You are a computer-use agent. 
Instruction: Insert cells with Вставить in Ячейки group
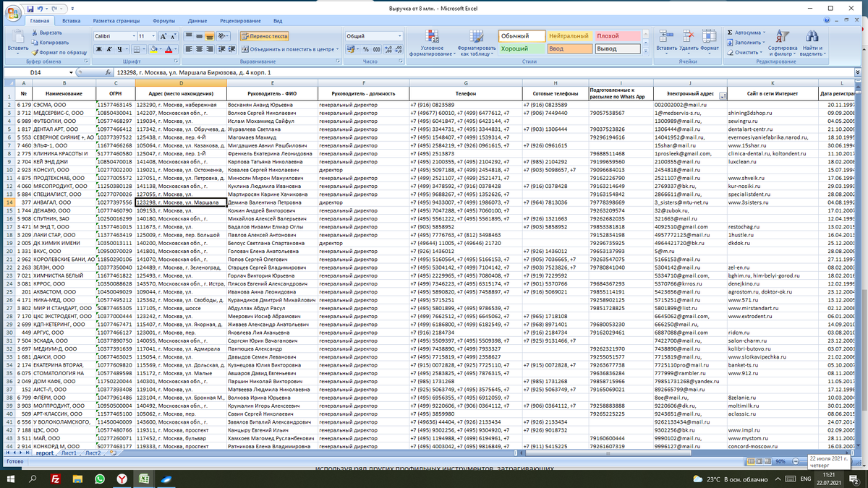pos(667,41)
